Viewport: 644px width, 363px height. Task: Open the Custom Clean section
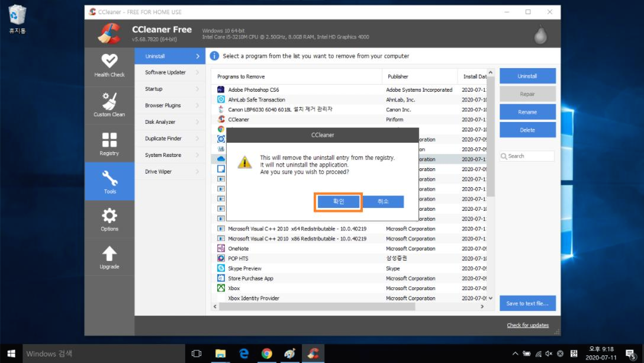click(x=110, y=105)
